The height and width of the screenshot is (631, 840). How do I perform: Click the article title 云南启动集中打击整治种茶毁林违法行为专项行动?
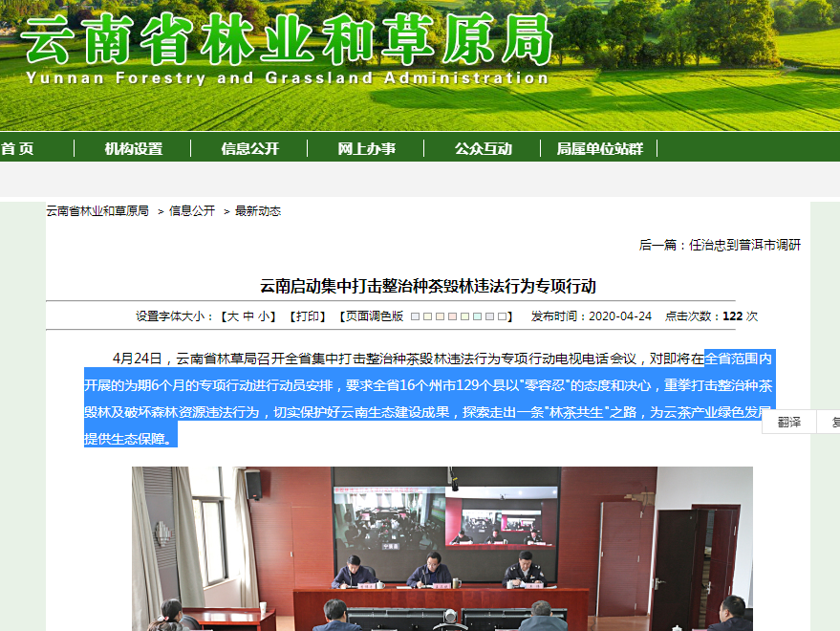[427, 286]
